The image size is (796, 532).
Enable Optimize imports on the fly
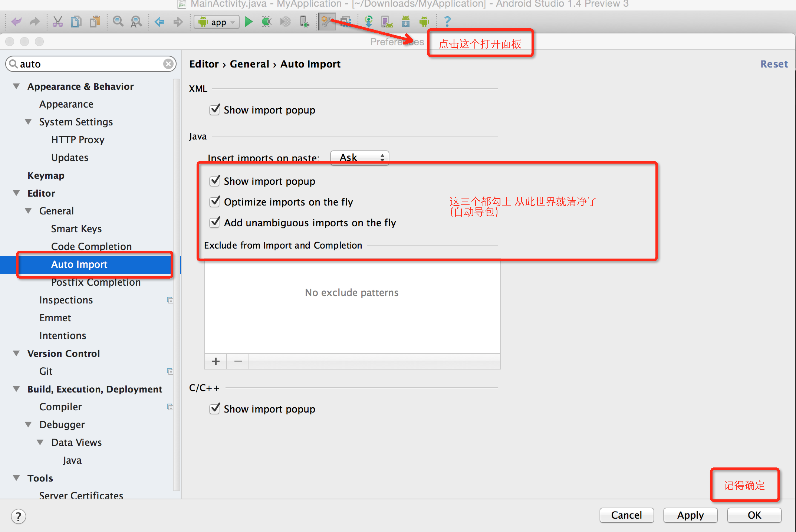(x=215, y=201)
